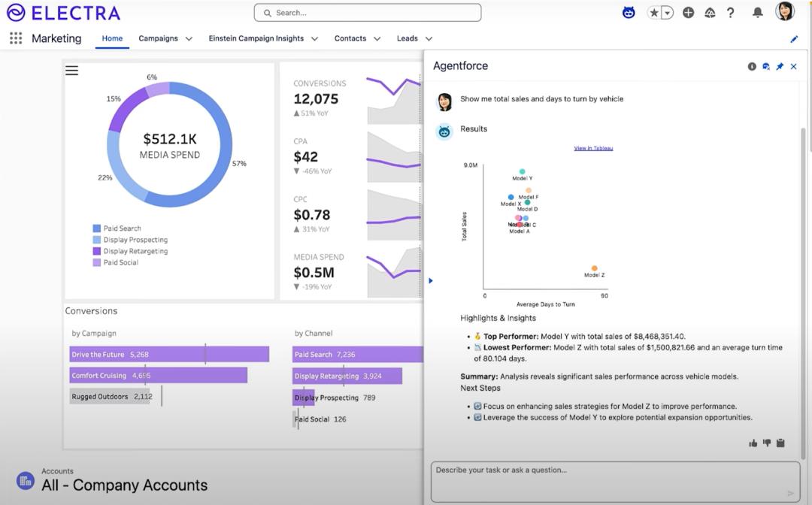Expand the Leads menu chevron
The width and height of the screenshot is (812, 505).
pos(429,39)
